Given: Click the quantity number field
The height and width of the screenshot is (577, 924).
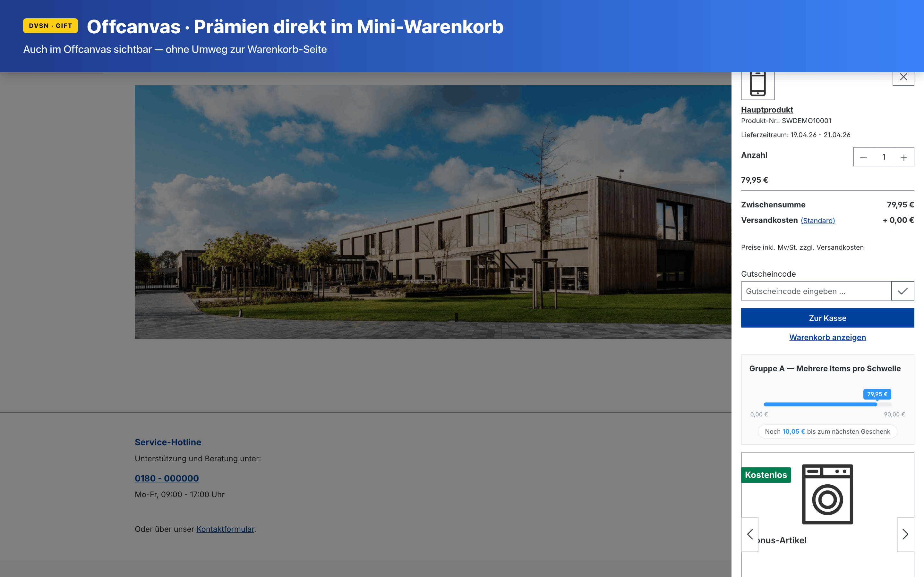Looking at the screenshot, I should pos(884,157).
